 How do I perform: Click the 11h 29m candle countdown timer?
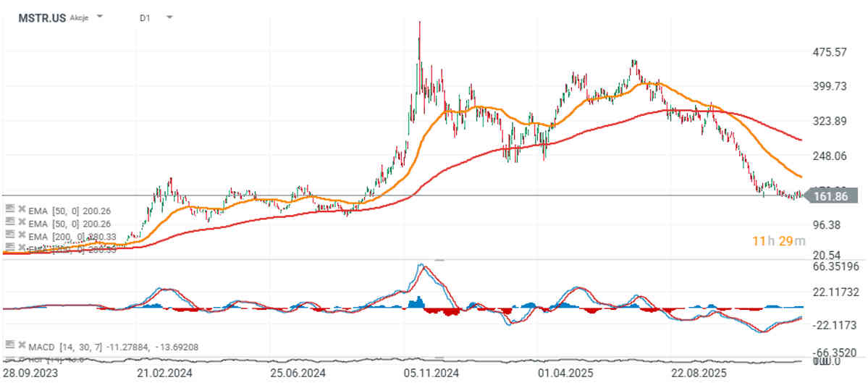(x=778, y=240)
